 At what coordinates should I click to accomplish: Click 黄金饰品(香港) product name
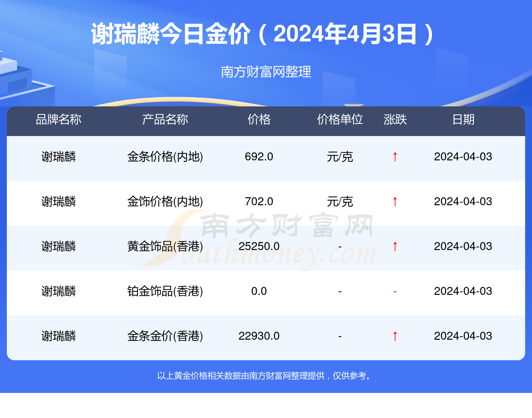pos(165,246)
